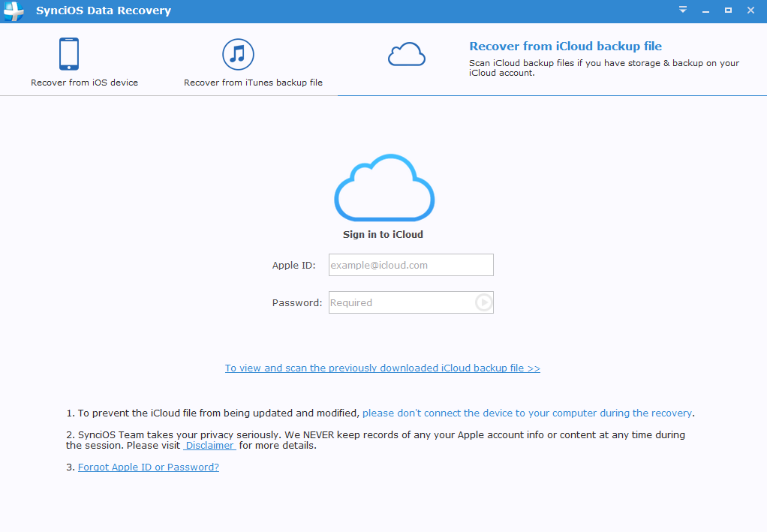The height and width of the screenshot is (532, 767).
Task: Focus the Apple ID input field
Action: (x=411, y=265)
